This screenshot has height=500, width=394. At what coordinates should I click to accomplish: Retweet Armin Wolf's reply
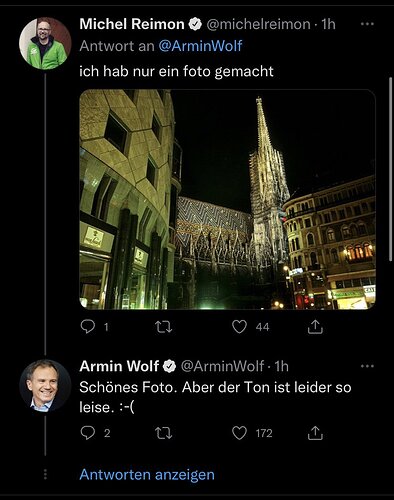tap(164, 433)
